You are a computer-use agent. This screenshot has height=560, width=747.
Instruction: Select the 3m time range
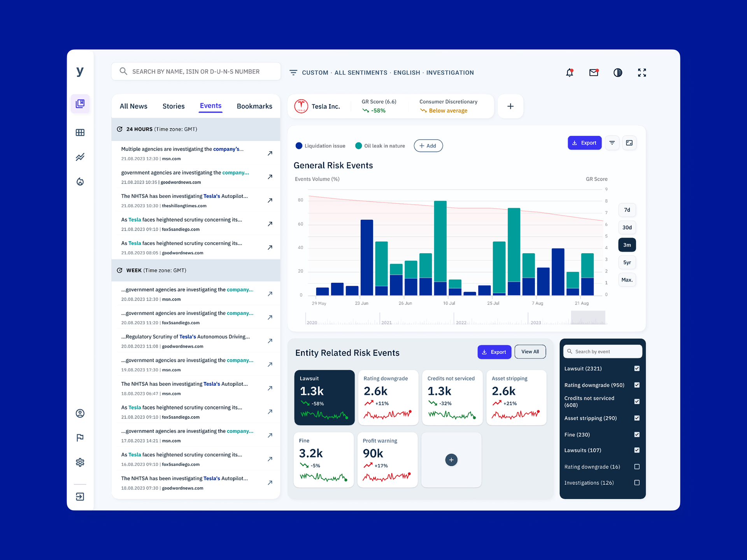pos(627,245)
